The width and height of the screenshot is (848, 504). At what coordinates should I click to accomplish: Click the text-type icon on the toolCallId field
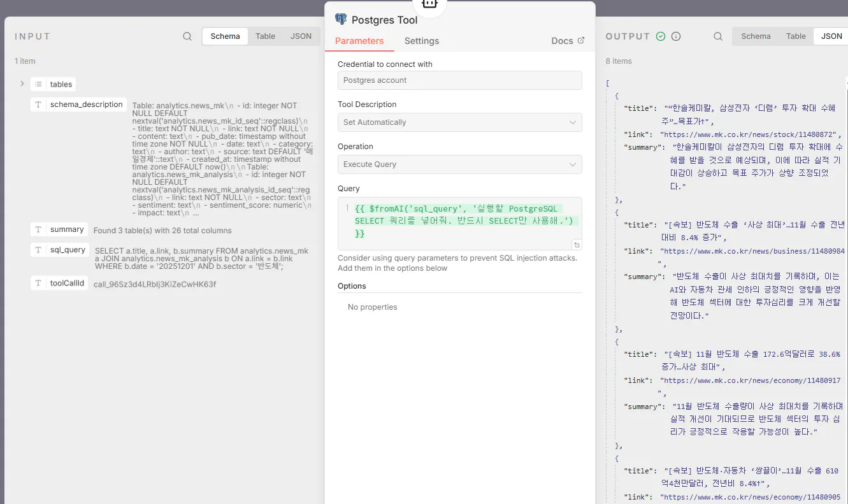point(38,283)
